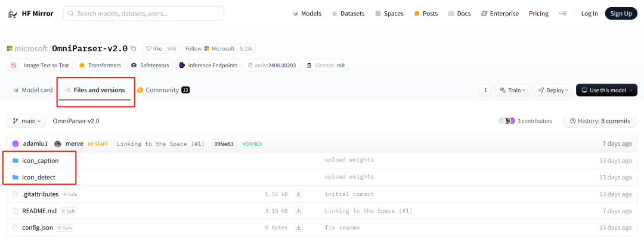Open Posts in the navigation bar
The height and width of the screenshot is (252, 644).
click(x=426, y=14)
